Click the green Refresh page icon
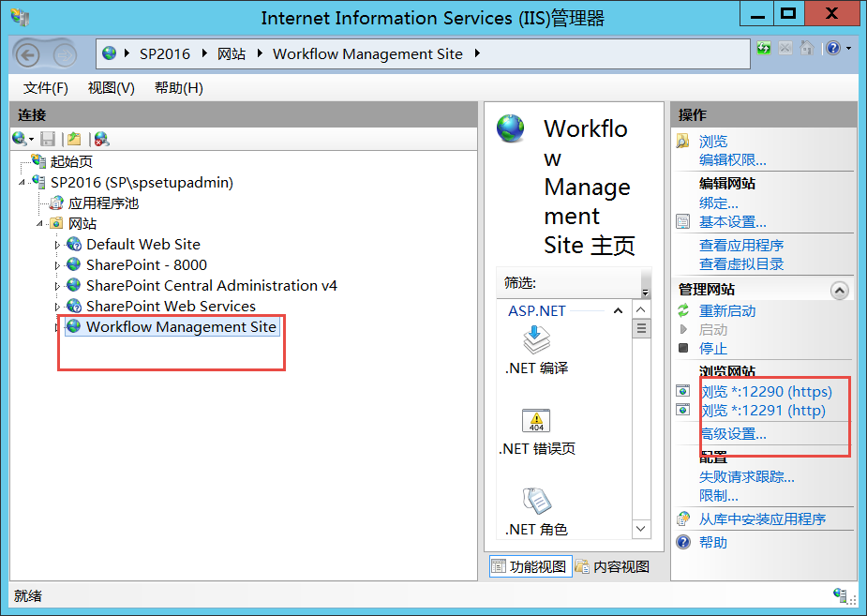This screenshot has width=867, height=616. point(764,48)
